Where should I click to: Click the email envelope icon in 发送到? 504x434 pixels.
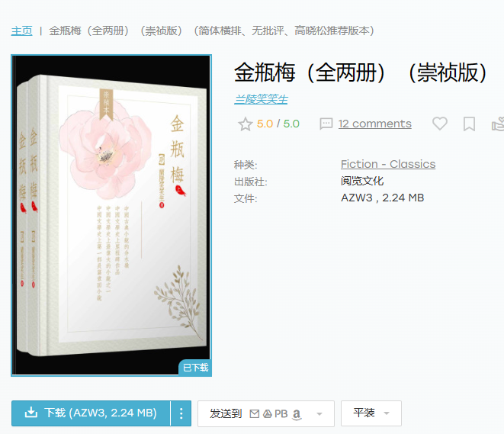[x=254, y=413]
